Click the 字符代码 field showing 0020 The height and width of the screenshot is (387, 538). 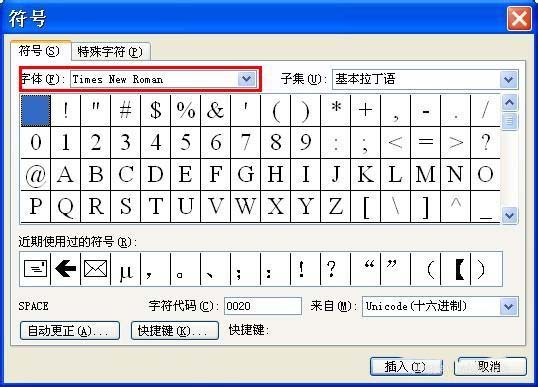263,306
